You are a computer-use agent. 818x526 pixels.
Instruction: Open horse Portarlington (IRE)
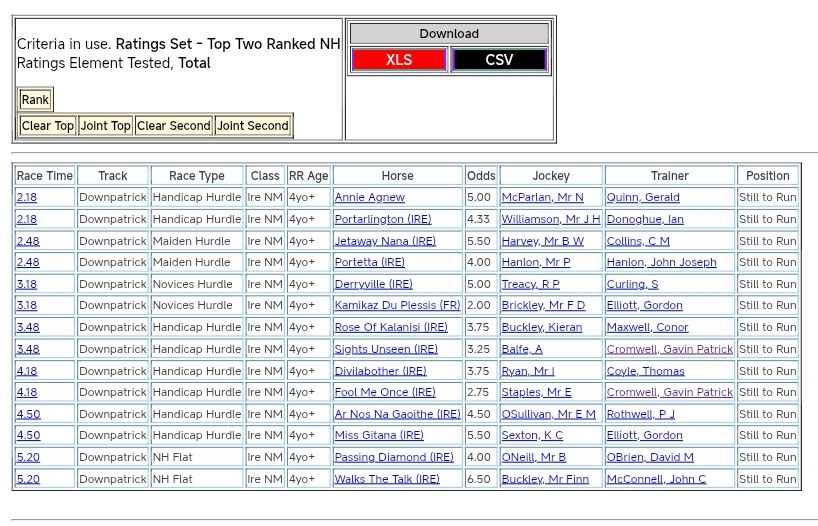[382, 220]
